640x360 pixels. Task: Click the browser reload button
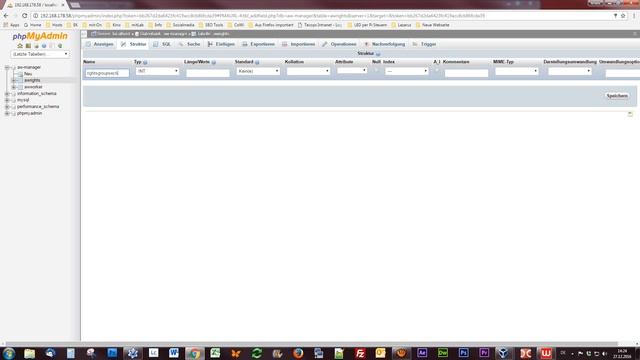(24, 16)
